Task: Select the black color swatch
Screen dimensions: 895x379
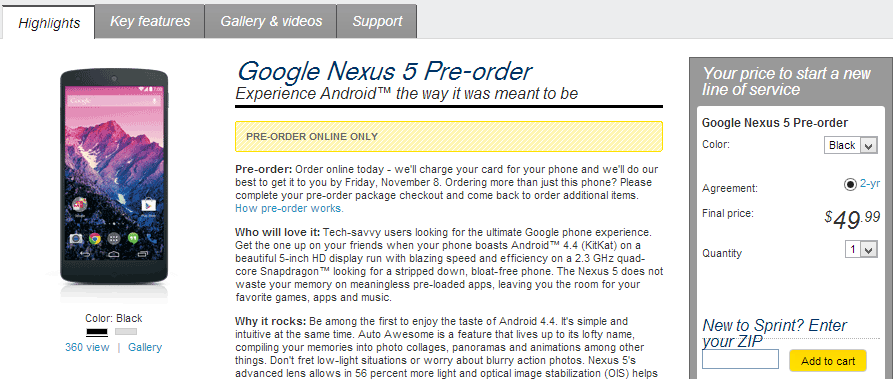Action: click(97, 332)
